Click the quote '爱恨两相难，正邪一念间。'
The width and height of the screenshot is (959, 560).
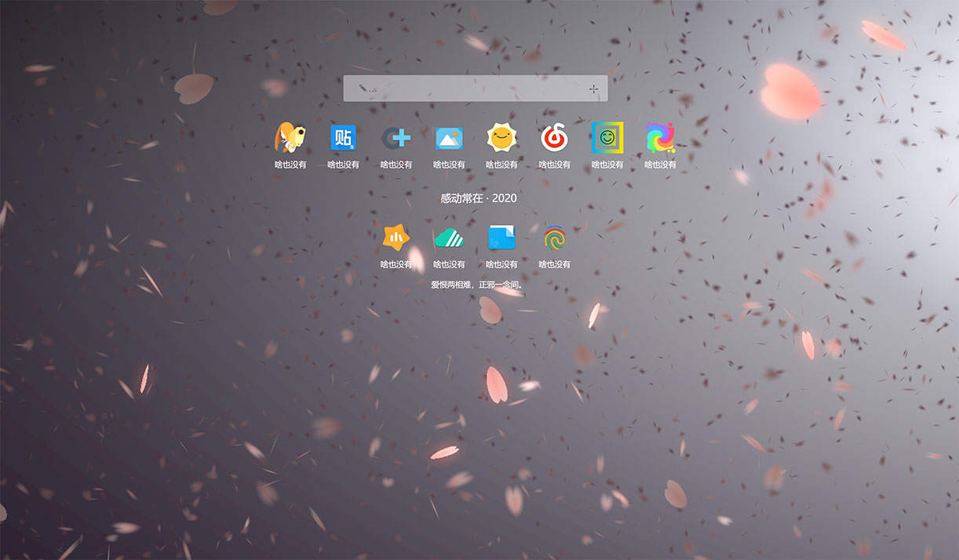click(x=477, y=285)
